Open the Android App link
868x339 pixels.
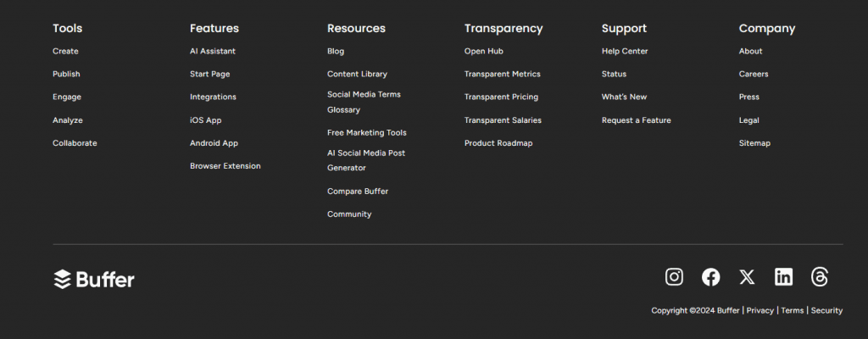(214, 143)
